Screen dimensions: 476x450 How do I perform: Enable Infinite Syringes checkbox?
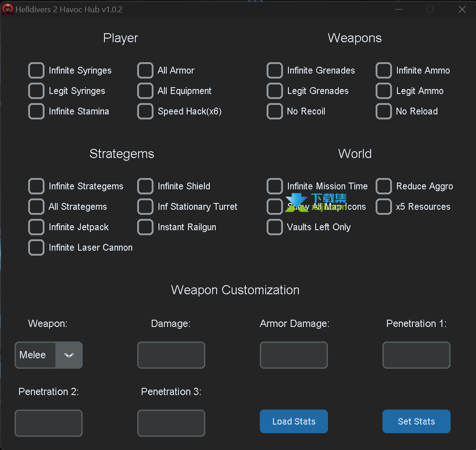tap(36, 70)
